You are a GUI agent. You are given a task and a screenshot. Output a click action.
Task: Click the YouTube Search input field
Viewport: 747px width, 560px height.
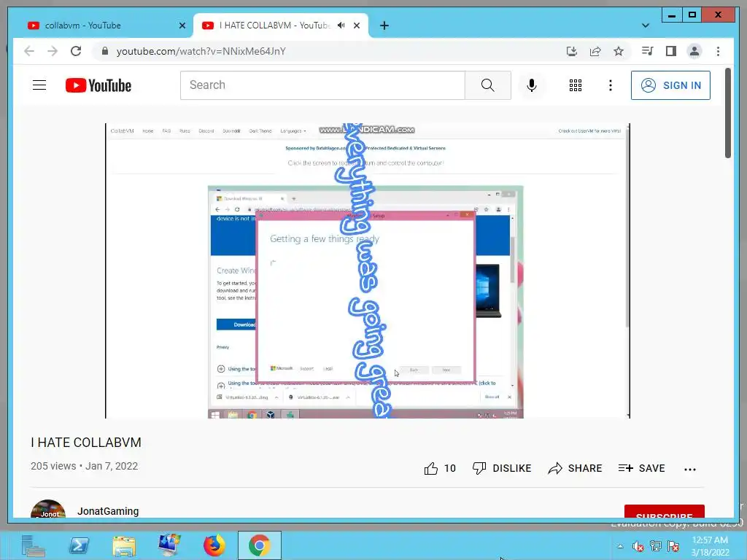[322, 85]
